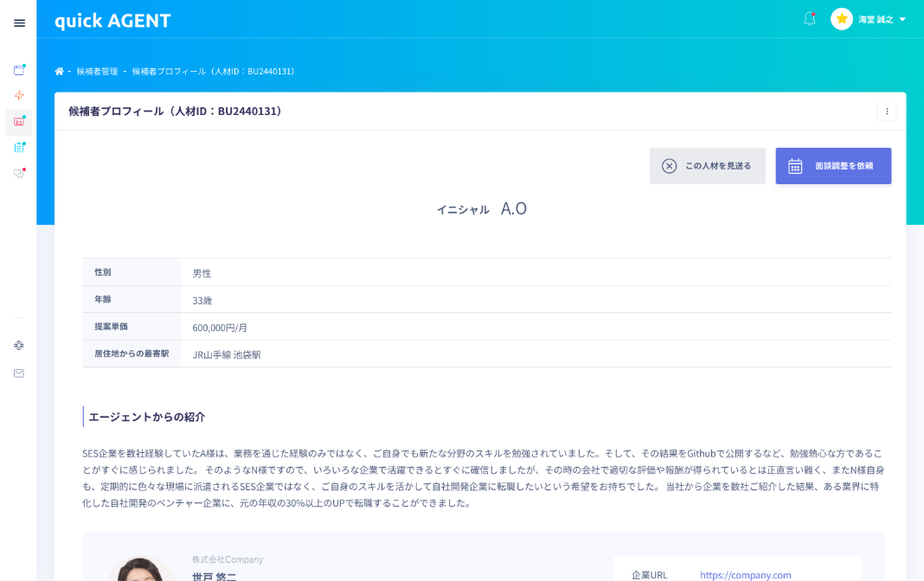Click the 候補者プロフィール breadcrumb item
Screen dimensions: 924x581
pos(213,71)
